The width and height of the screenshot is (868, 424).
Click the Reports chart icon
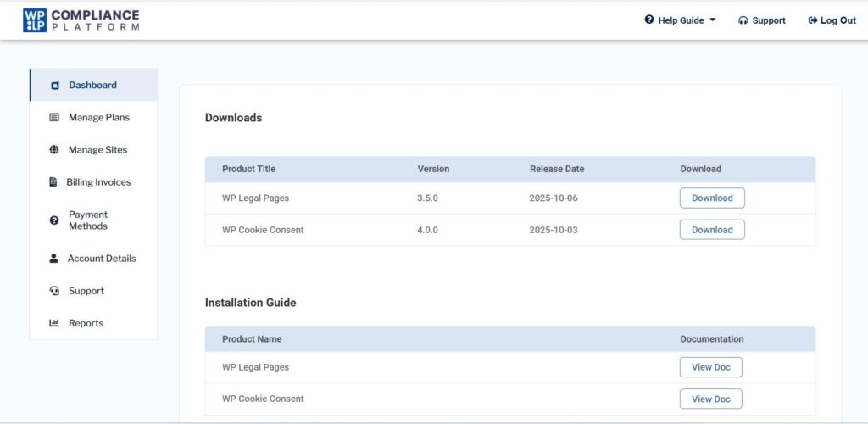pyautogui.click(x=54, y=323)
